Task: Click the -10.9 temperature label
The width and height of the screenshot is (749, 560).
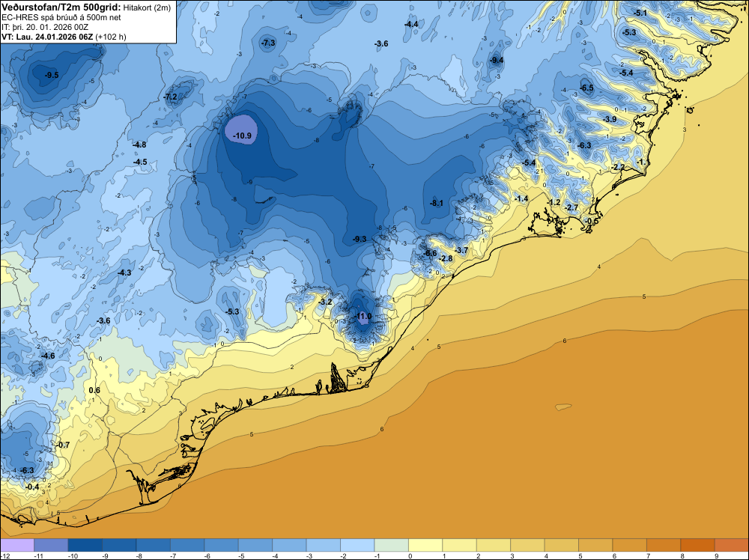Action: click(242, 136)
